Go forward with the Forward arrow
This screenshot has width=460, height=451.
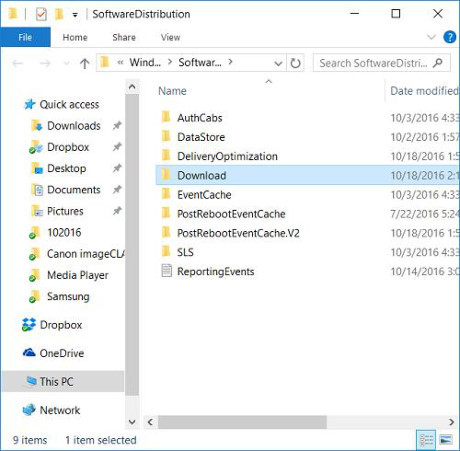coord(45,63)
